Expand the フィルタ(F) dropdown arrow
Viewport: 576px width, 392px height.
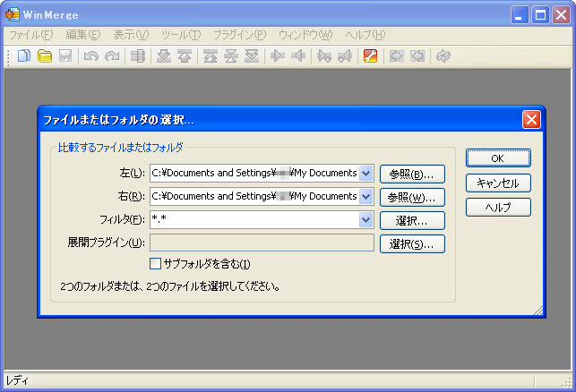click(x=365, y=220)
